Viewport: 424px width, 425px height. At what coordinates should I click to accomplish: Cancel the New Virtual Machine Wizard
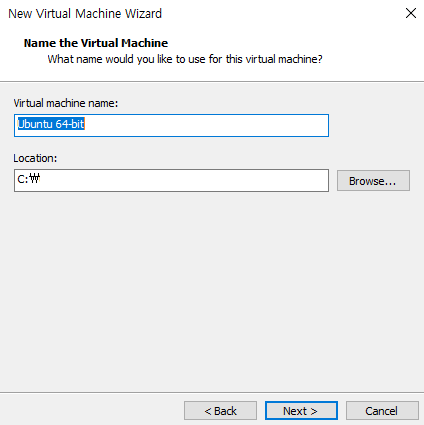[382, 411]
